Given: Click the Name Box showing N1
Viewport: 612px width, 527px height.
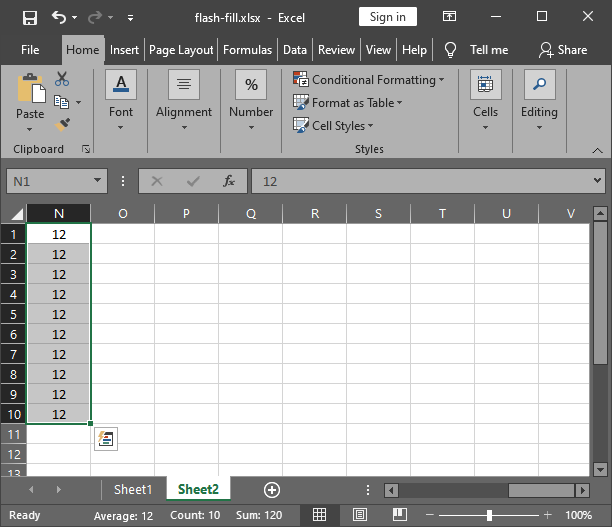Looking at the screenshot, I should pos(49,181).
